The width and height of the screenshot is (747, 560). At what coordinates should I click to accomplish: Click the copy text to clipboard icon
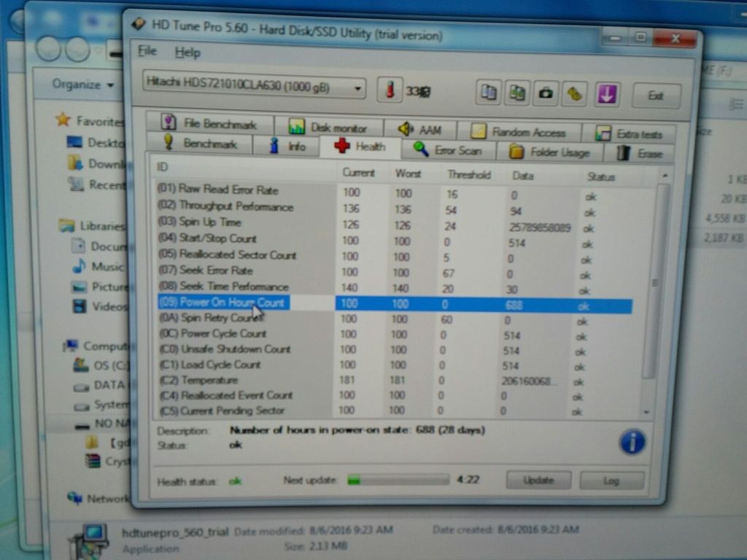tap(489, 93)
